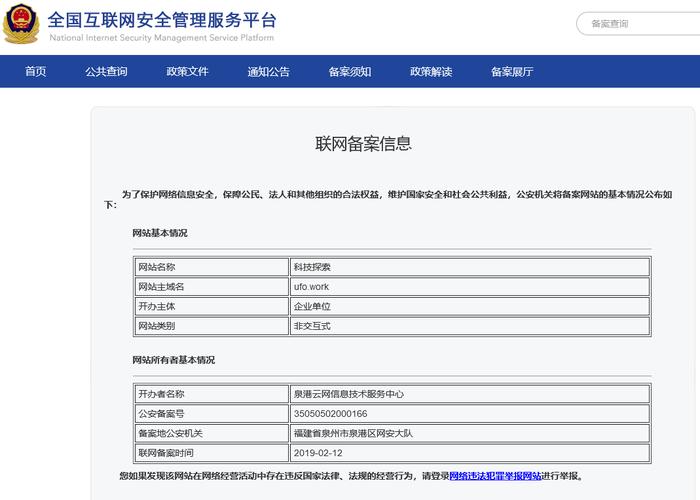Select the 网站类别 label cell

212,326
